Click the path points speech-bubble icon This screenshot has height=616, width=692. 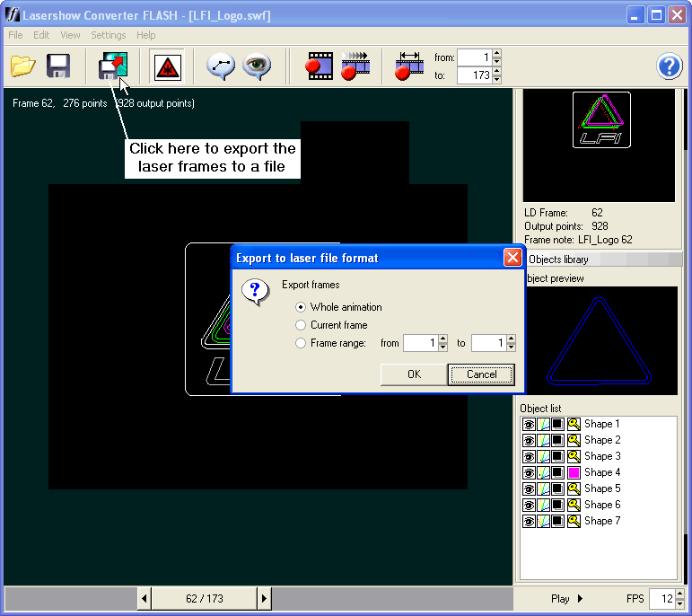[x=221, y=66]
